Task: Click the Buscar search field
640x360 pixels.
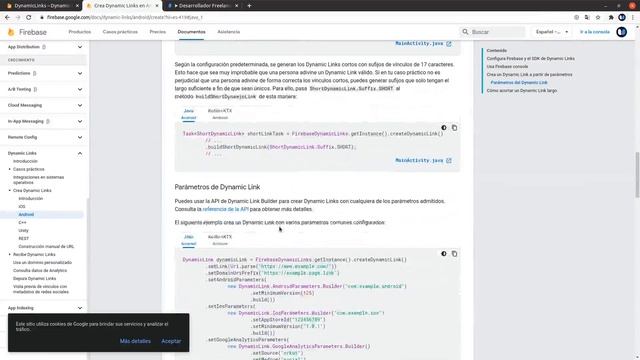Action: pos(493,32)
